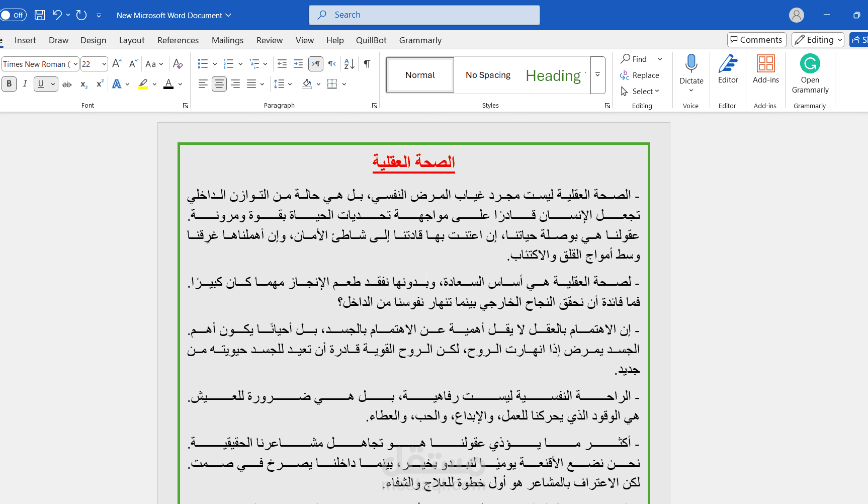Apply superscript formatting
Viewport: 868px width, 504px height.
100,84
